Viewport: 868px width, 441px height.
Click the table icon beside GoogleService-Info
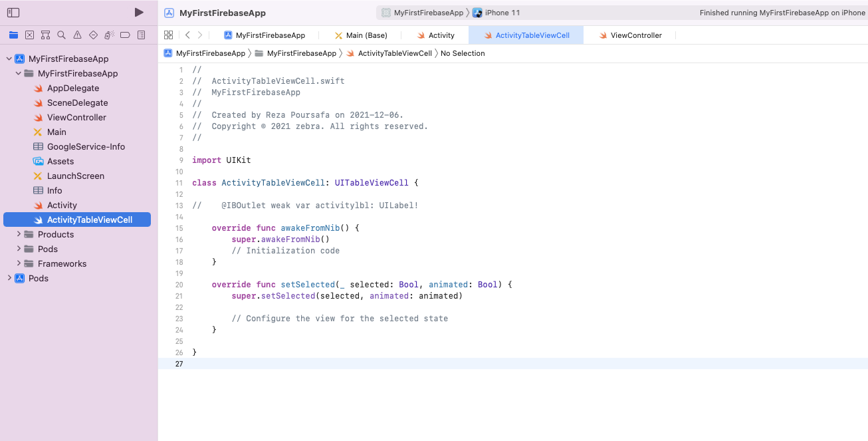tap(38, 146)
